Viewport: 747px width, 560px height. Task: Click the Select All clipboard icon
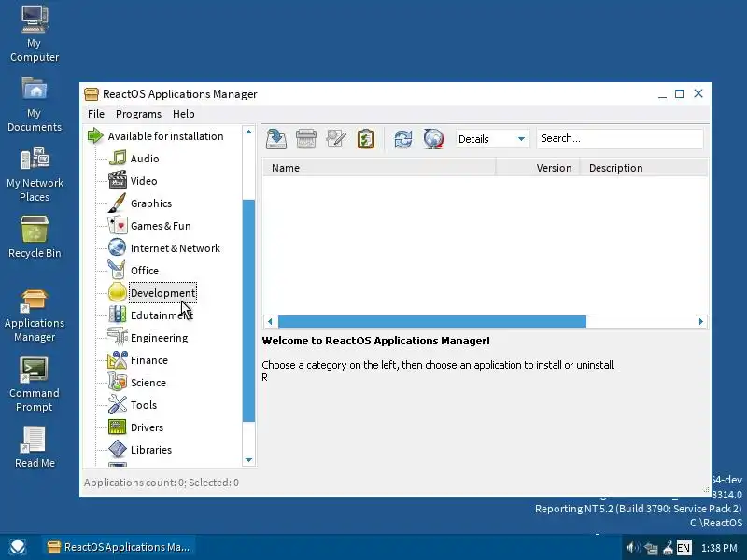[366, 138]
